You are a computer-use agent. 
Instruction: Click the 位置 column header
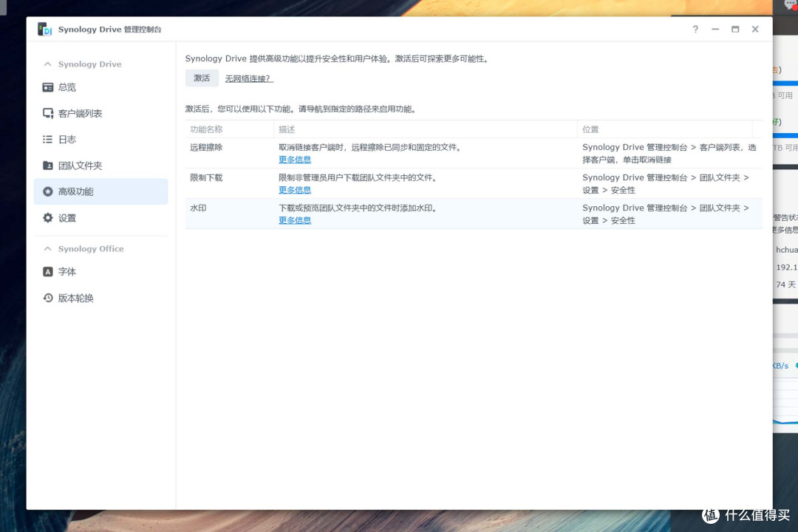665,129
